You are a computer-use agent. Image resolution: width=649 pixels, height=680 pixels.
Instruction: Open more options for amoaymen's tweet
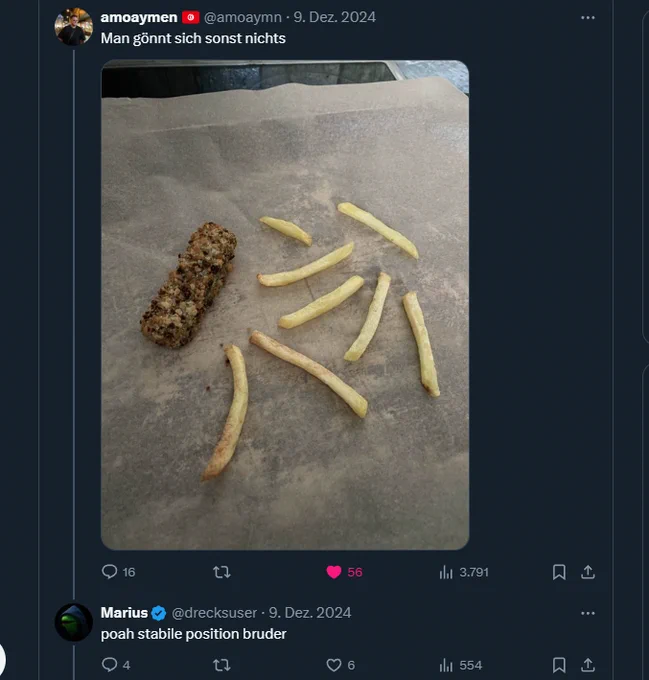coord(587,18)
